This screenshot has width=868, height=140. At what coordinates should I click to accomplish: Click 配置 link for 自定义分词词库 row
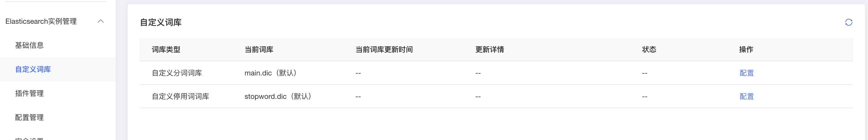click(x=746, y=73)
